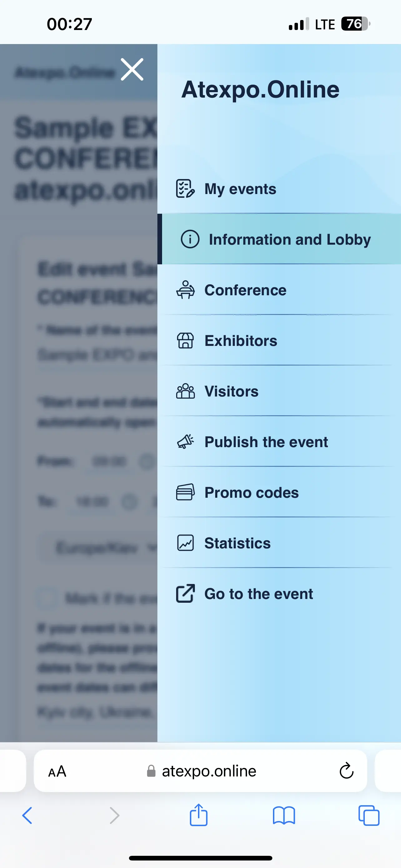Tap the megaphone publish icon
The height and width of the screenshot is (868, 401).
click(185, 442)
